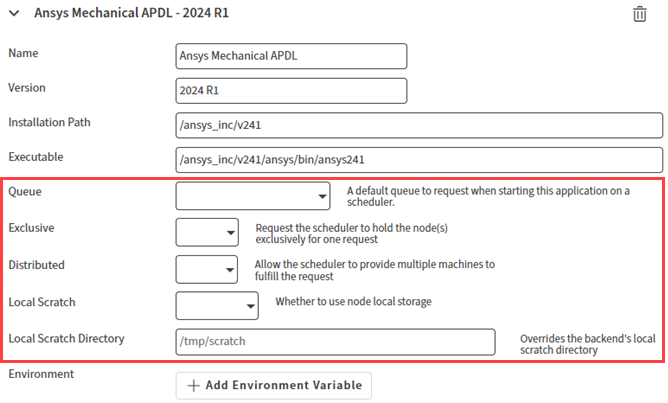
Task: Open the Exclusive dropdown
Action: click(207, 232)
